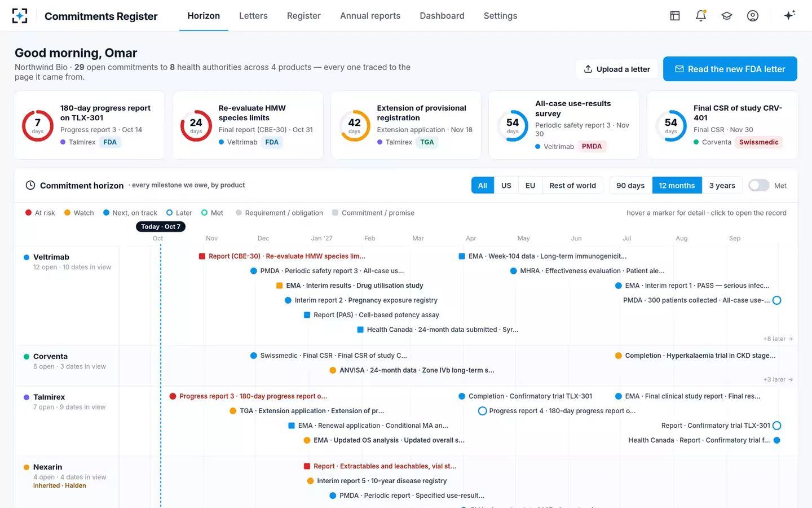Click the red Report (CBE-30) square marker
This screenshot has width=812, height=508.
tap(202, 256)
